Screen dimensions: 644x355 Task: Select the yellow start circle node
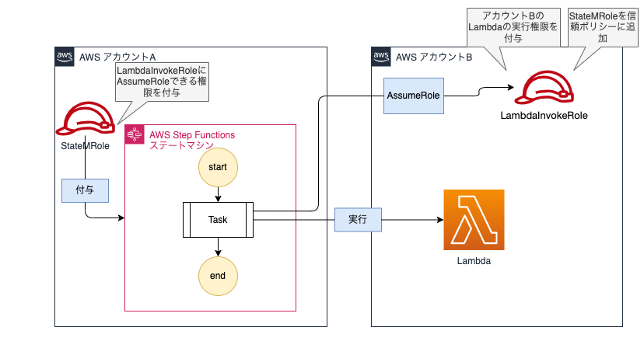[x=218, y=168]
